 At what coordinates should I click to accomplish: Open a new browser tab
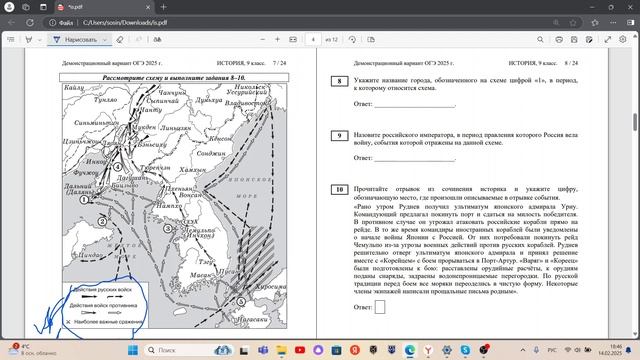click(x=163, y=7)
